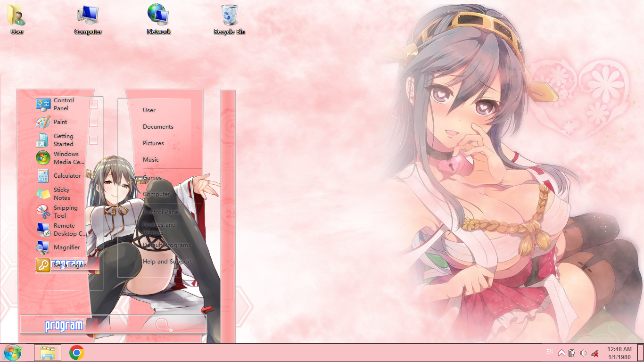Open the Recycle Bin desktop icon
This screenshot has height=362, width=644.
coord(230,19)
